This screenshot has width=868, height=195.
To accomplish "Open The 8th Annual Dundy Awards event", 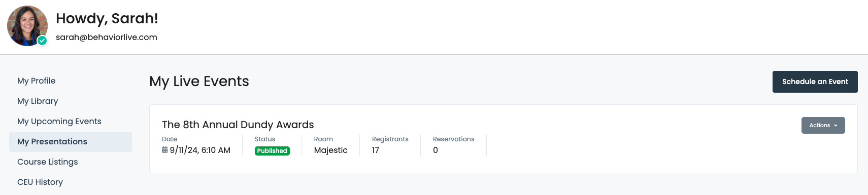I will click(x=238, y=125).
